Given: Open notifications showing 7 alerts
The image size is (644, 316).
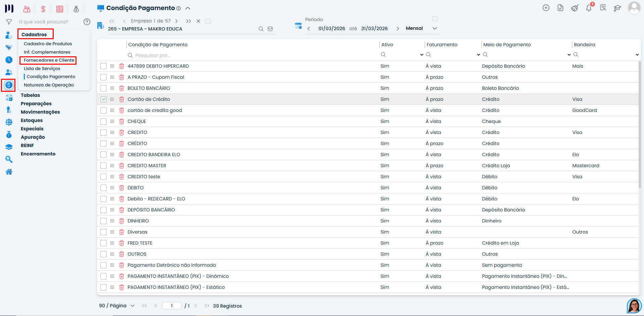Looking at the screenshot, I should click(589, 8).
